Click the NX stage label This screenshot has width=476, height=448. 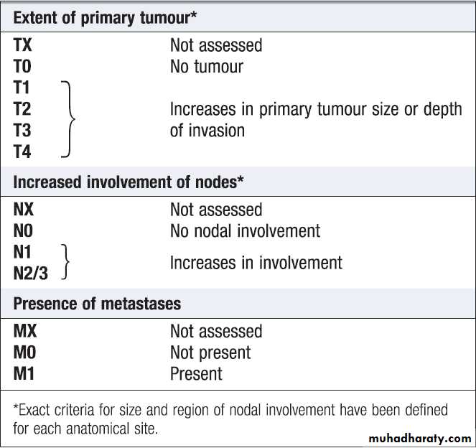click(x=24, y=210)
